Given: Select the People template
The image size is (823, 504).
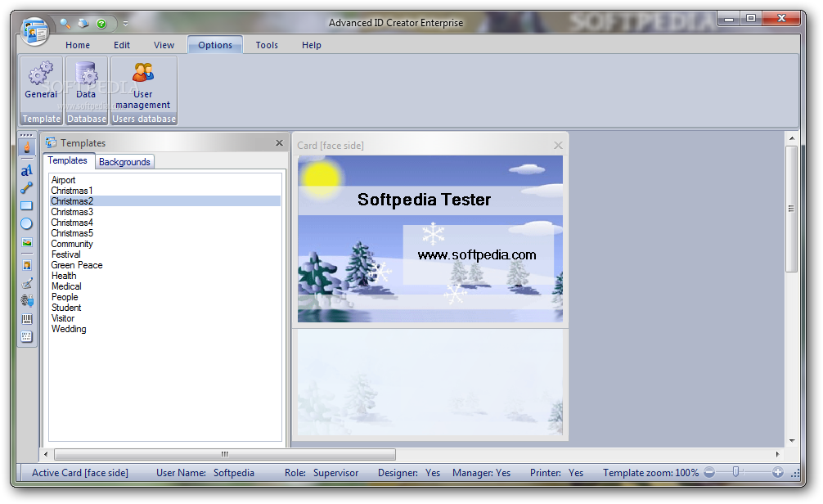Looking at the screenshot, I should coord(165,297).
